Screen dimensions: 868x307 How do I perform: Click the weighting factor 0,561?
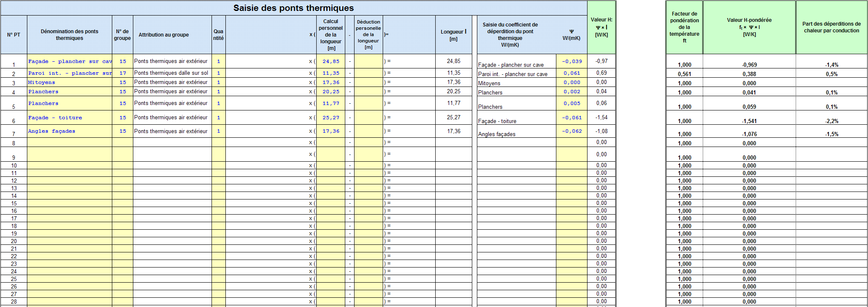[x=684, y=74]
